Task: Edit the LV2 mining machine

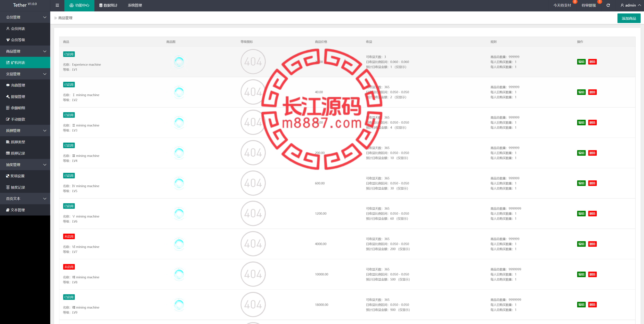Action: point(581,92)
